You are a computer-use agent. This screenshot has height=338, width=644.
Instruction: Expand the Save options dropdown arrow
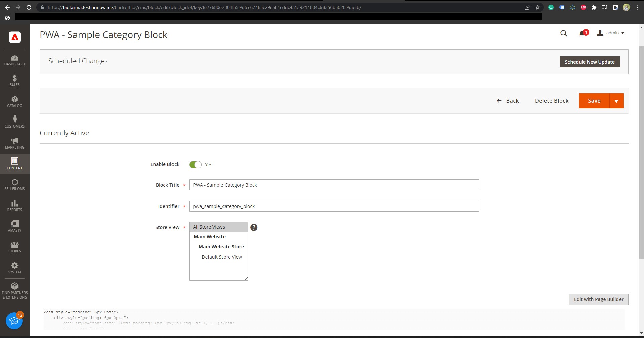616,101
